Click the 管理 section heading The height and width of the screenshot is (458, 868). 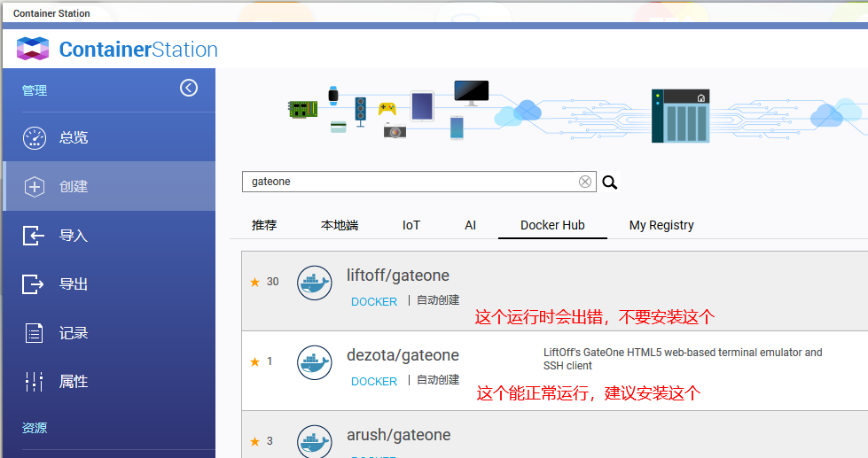pos(35,90)
